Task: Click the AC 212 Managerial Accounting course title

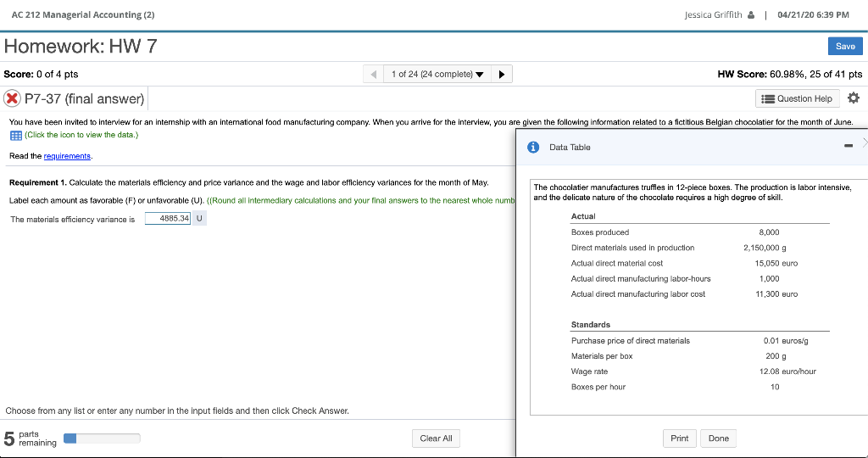Action: coord(83,15)
